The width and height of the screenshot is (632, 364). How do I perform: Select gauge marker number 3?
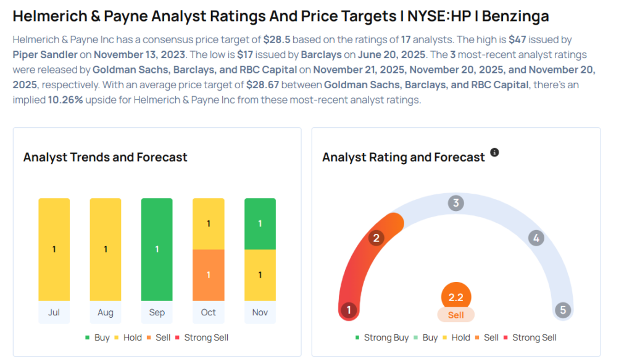tap(456, 203)
